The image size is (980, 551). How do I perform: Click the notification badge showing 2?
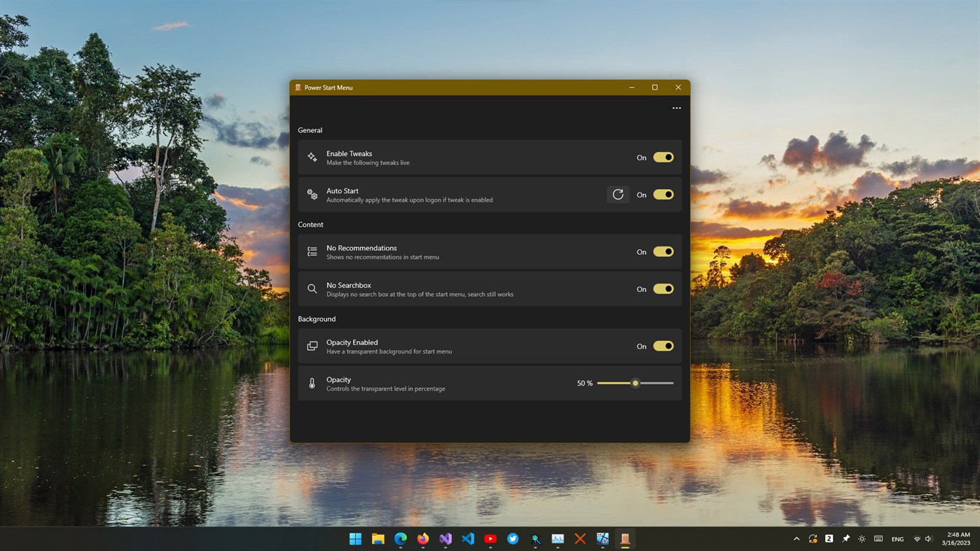[828, 538]
